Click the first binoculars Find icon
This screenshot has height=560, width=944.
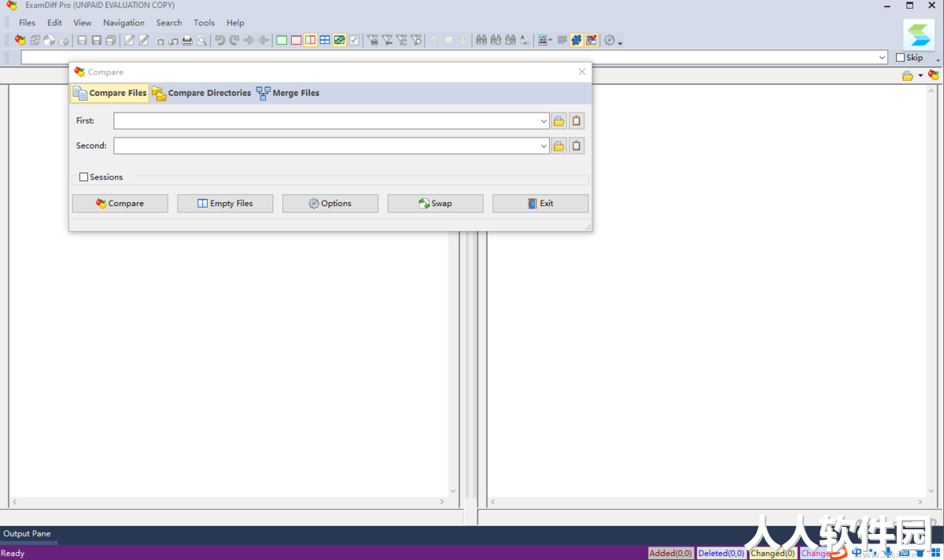tap(481, 40)
